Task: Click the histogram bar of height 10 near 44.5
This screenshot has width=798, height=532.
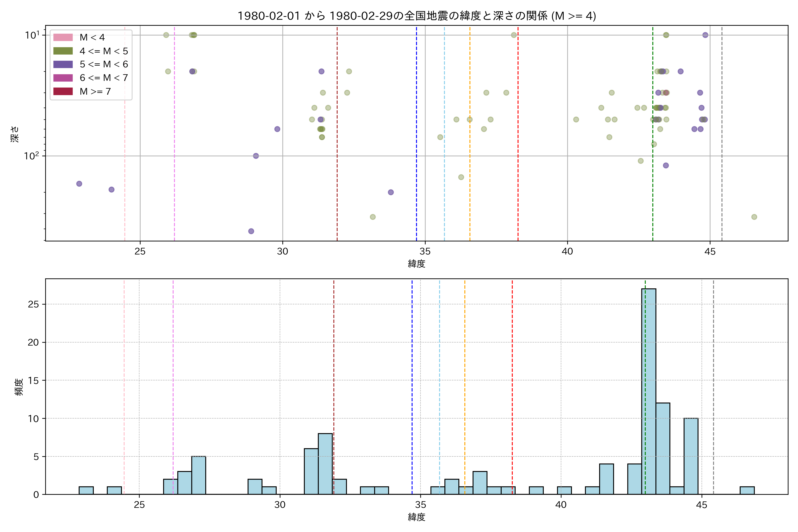Action: click(691, 456)
